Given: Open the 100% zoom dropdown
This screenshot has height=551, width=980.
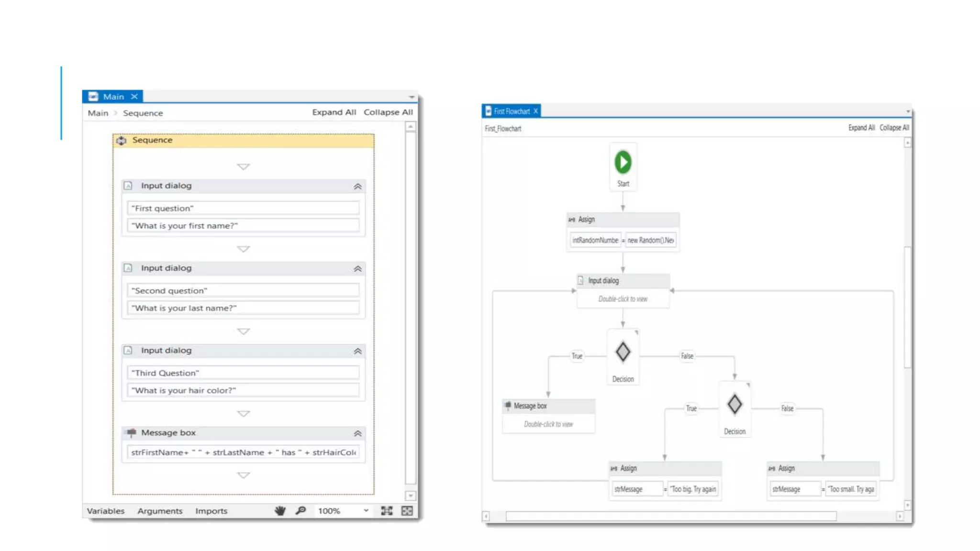Looking at the screenshot, I should pyautogui.click(x=366, y=511).
